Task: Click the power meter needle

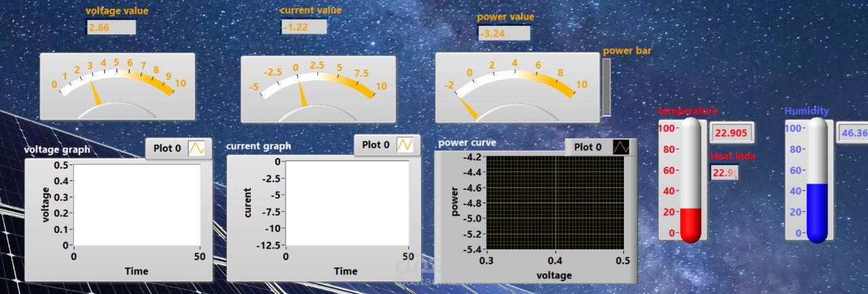Action: 469,108
